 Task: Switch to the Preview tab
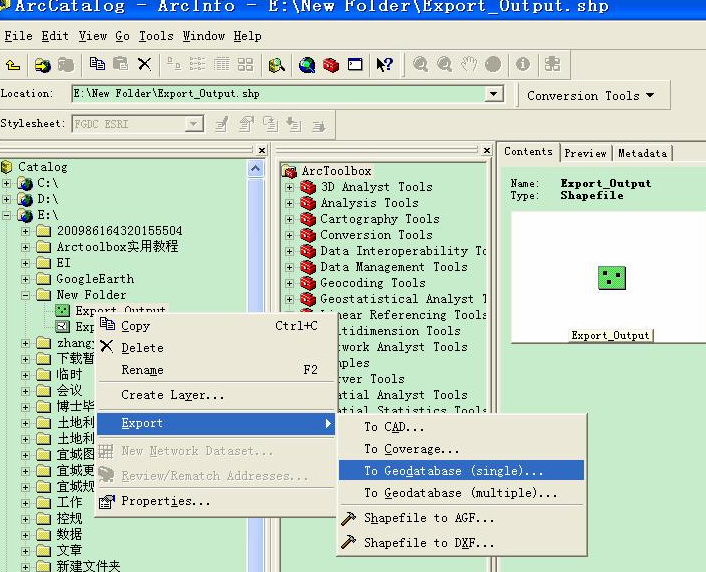[585, 153]
